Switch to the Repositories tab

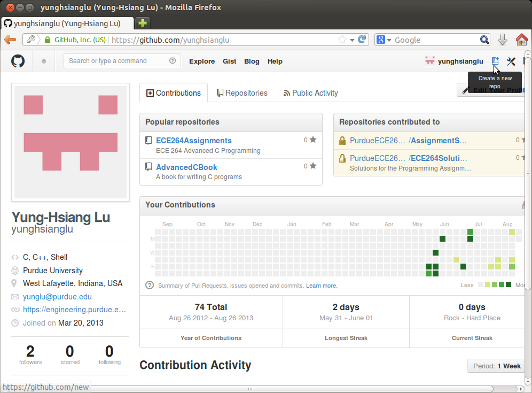(242, 93)
